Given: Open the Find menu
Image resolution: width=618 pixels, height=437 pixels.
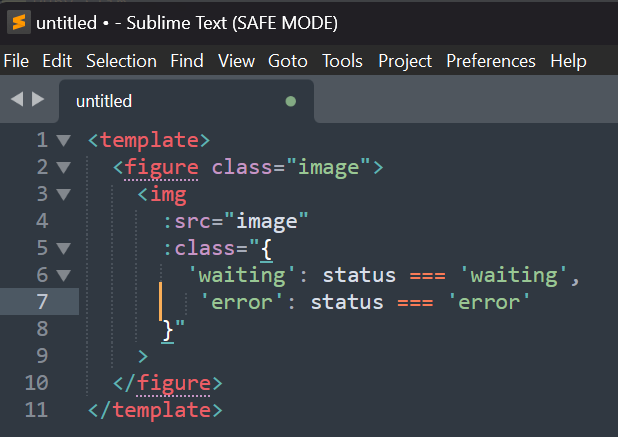Looking at the screenshot, I should pos(187,61).
